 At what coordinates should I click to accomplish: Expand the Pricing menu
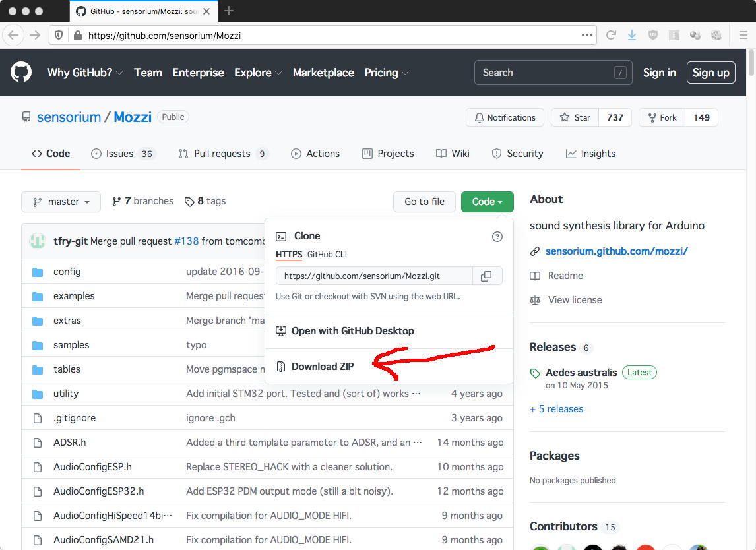(x=386, y=73)
